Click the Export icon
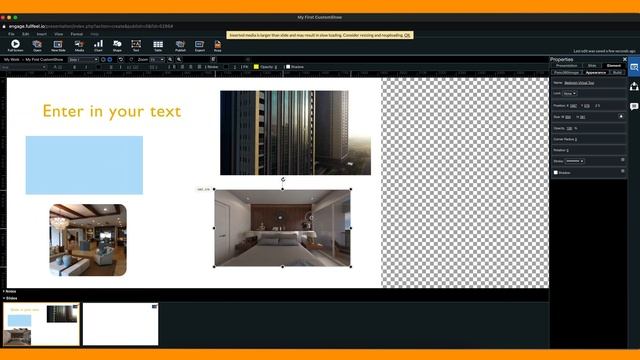This screenshot has height=360, width=640. pos(200,45)
